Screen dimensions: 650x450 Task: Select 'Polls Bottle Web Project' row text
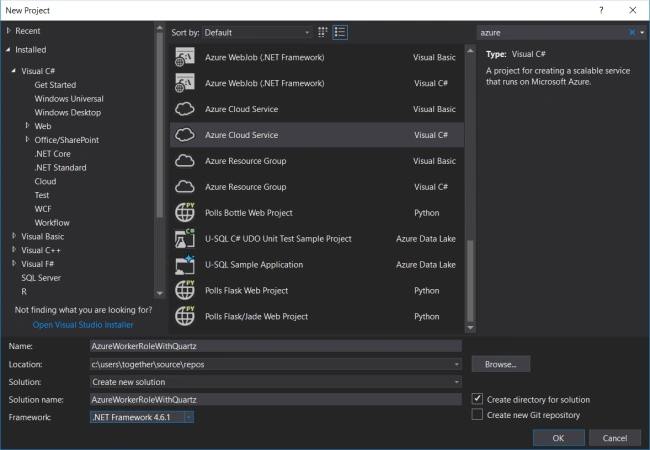pos(249,213)
